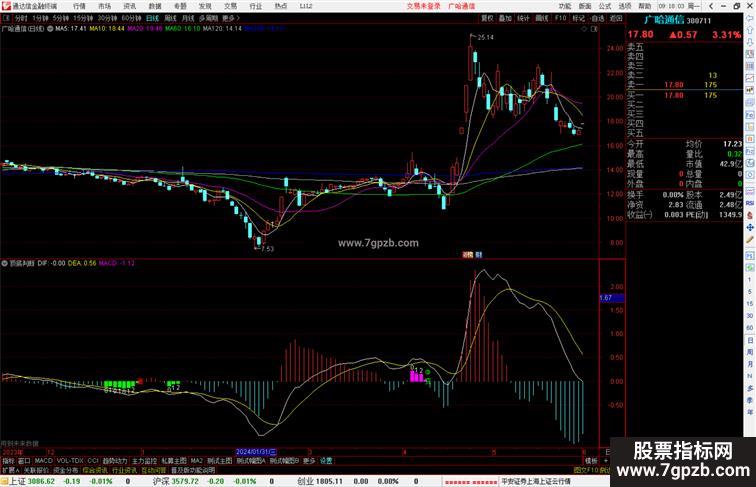This screenshot has width=756, height=487.
Task: Toggle 自选 watchlist for this stock
Action: click(597, 18)
